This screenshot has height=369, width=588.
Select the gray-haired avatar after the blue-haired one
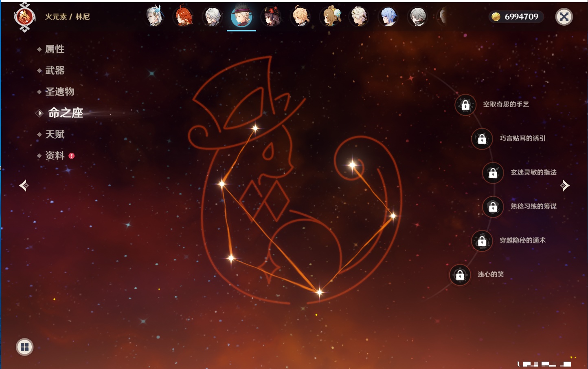pyautogui.click(x=418, y=17)
